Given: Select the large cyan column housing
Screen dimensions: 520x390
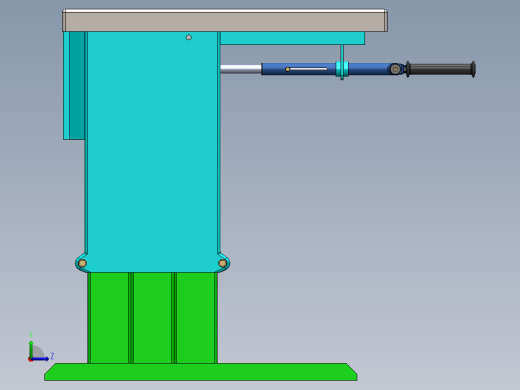Looking at the screenshot, I should 152,152.
